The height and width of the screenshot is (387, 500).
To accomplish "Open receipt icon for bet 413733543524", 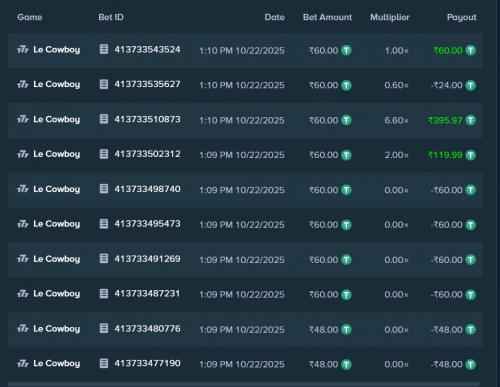I will 104,49.
